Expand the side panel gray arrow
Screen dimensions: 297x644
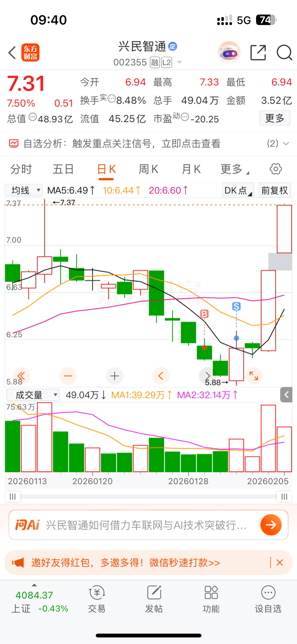(x=286, y=395)
